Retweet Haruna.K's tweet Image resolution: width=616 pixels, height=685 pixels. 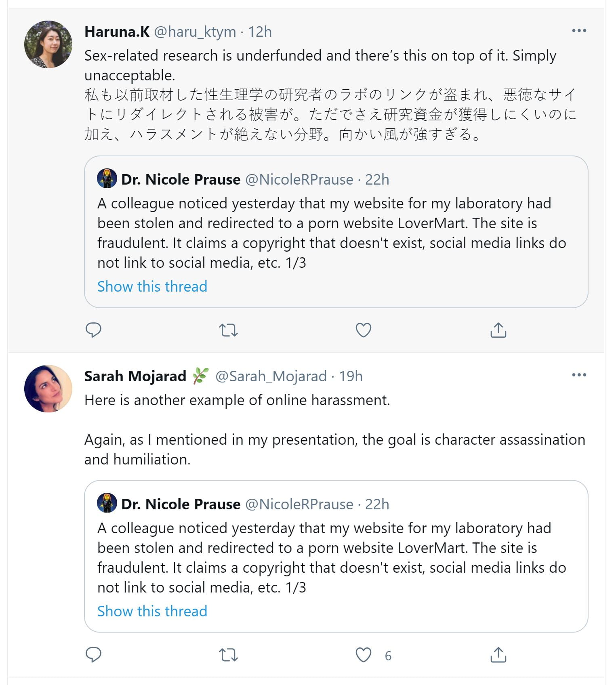click(228, 330)
